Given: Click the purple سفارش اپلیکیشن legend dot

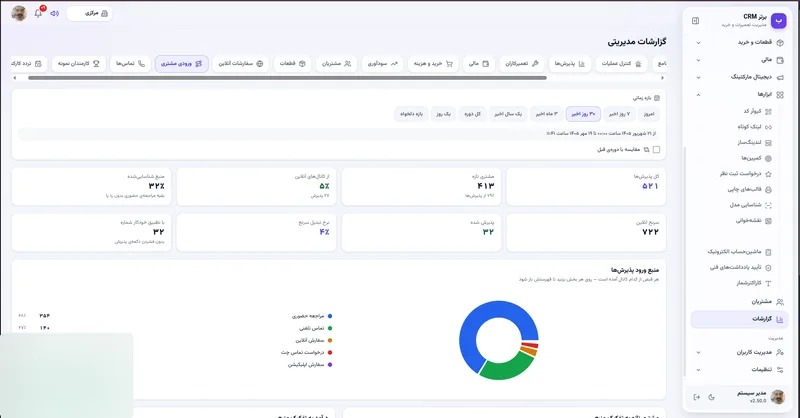Looking at the screenshot, I should coord(330,365).
